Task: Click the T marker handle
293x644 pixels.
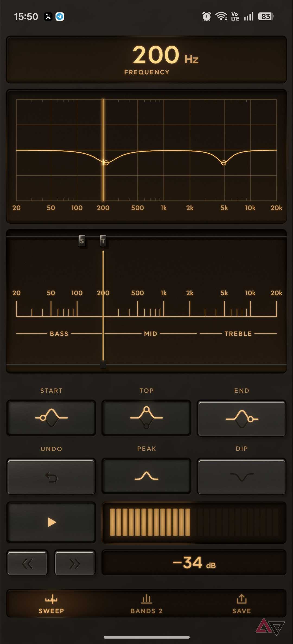Action: 103,241
